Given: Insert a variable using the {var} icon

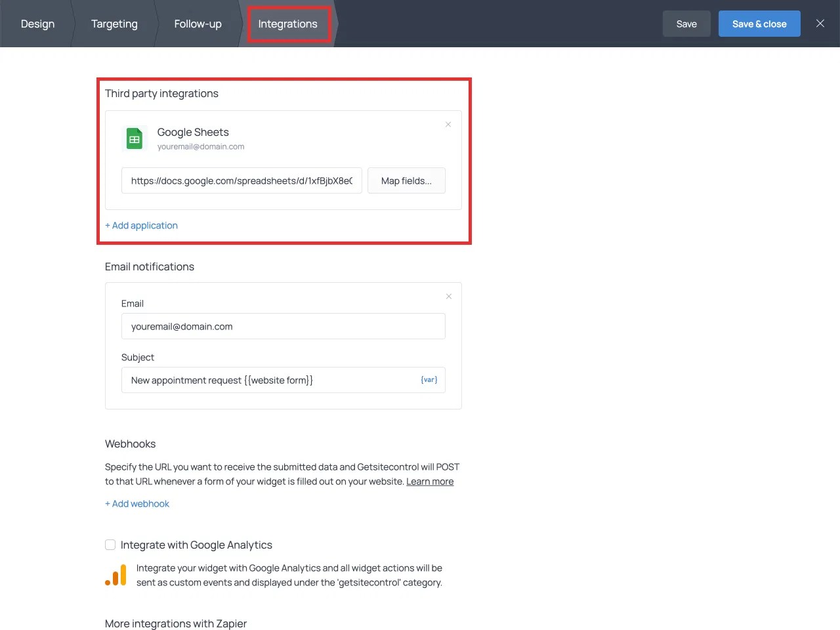Looking at the screenshot, I should point(429,380).
